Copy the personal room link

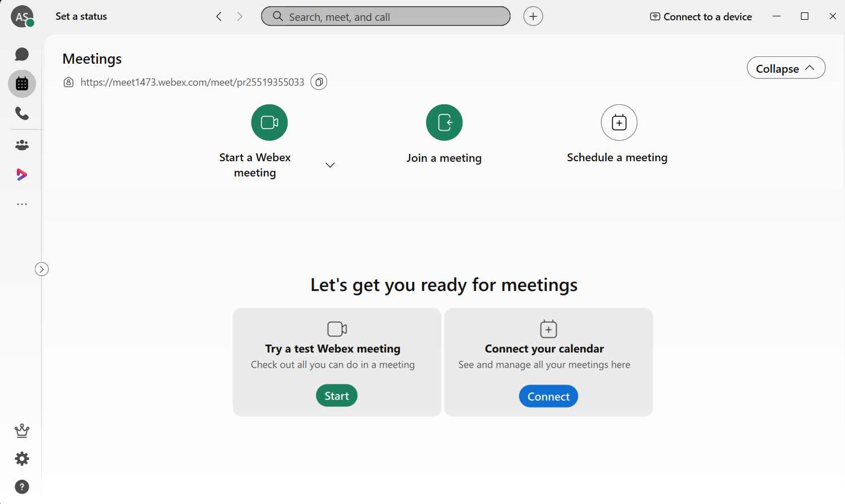click(x=319, y=82)
